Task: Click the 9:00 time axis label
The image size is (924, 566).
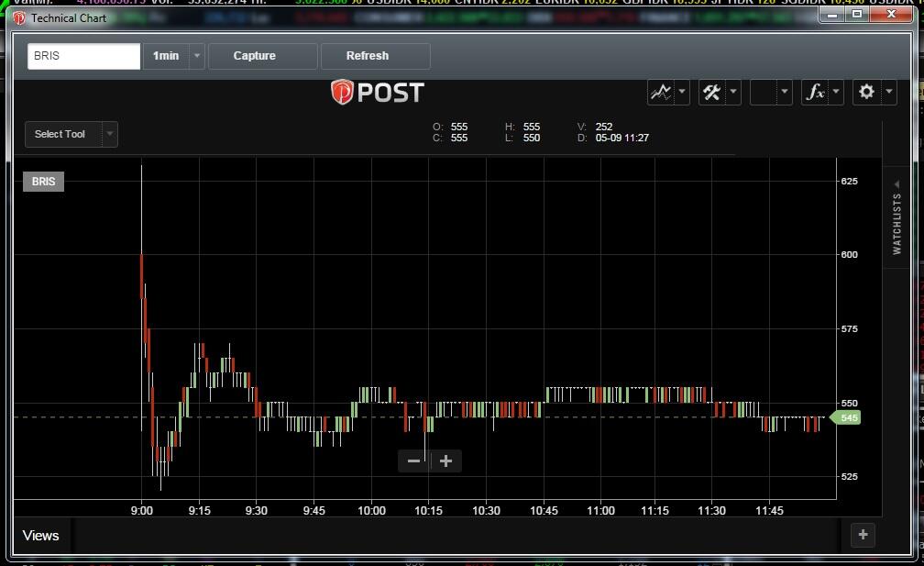Action: tap(141, 511)
